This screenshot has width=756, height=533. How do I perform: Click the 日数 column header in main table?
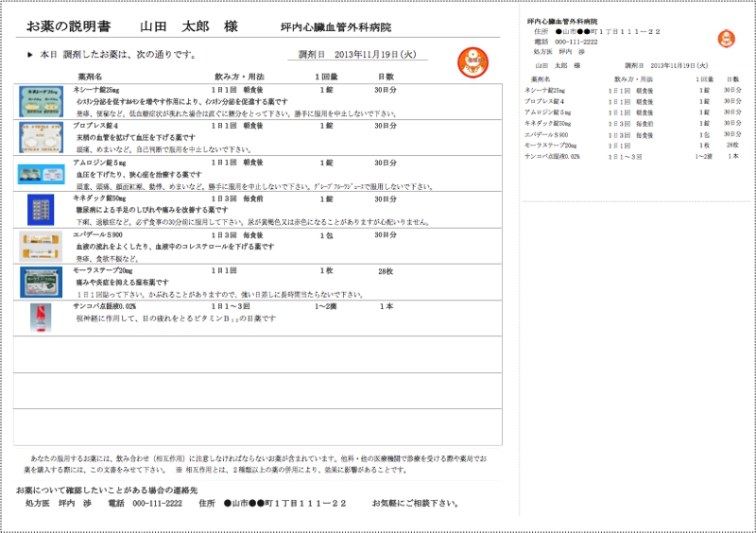(386, 76)
